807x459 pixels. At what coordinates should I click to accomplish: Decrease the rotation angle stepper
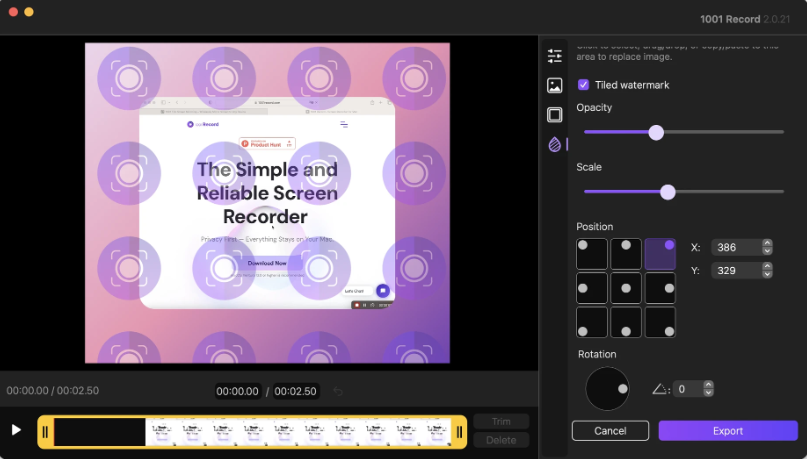[708, 393]
